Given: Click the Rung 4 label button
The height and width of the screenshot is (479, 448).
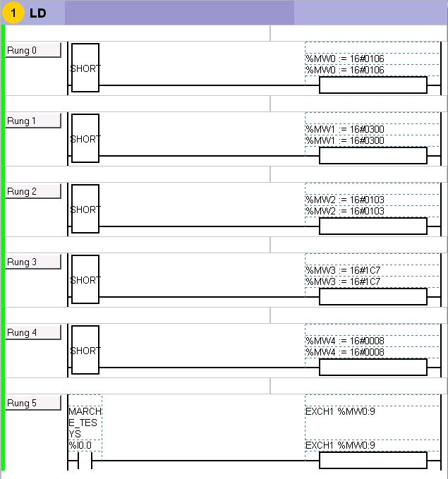Looking at the screenshot, I should tap(33, 332).
